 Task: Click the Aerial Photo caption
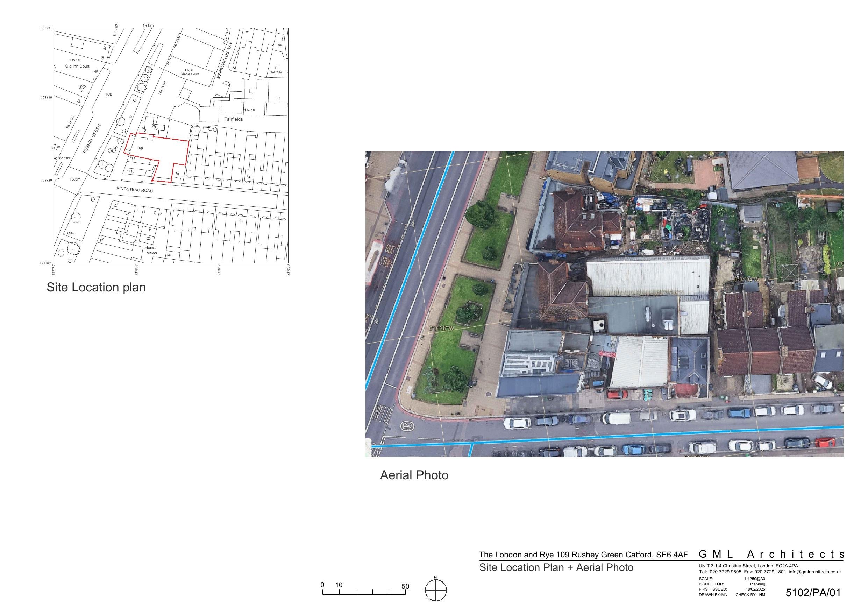tap(414, 475)
